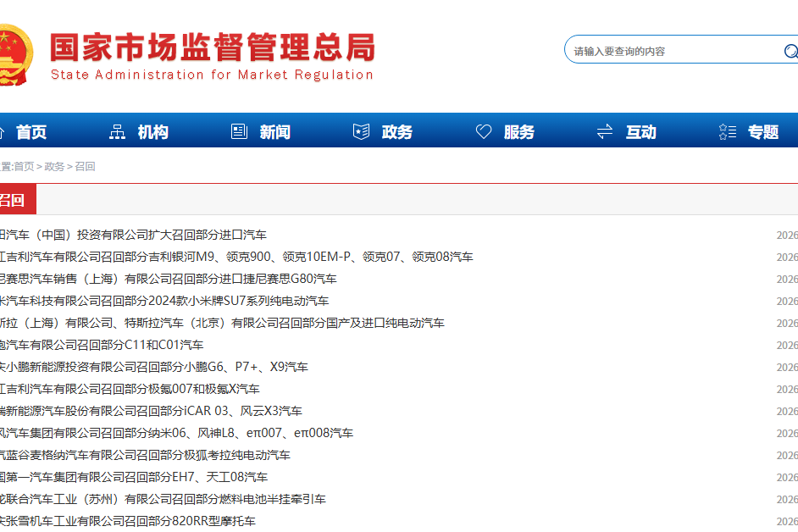
Task: Open the iCAR 03、风云X3 recall notice
Action: pos(151,411)
